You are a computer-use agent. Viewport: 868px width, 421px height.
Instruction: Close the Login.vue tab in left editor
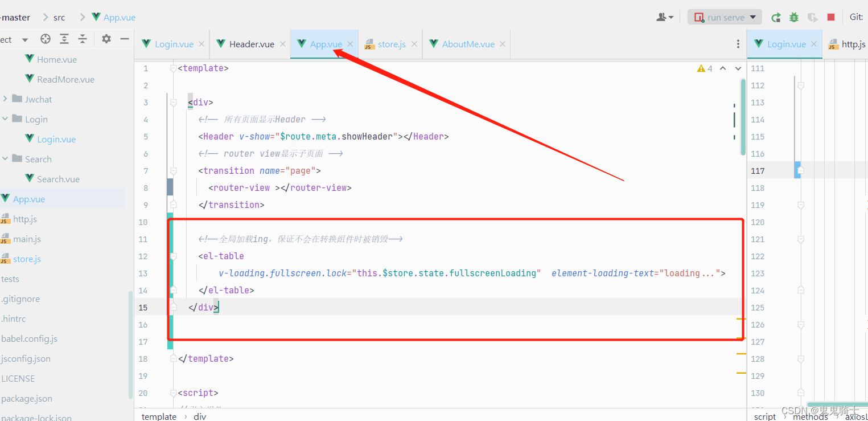[202, 44]
